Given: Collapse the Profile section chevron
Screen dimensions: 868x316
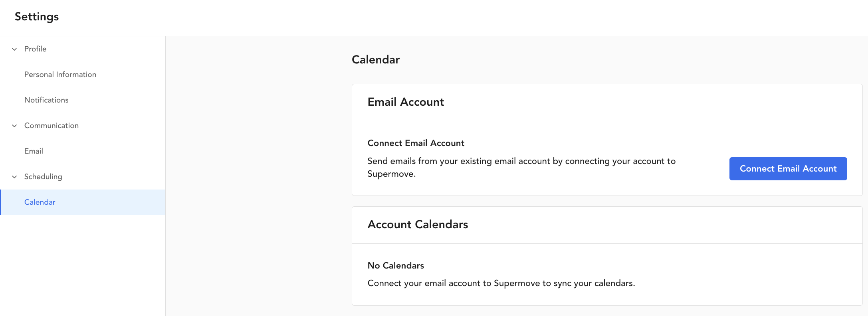Looking at the screenshot, I should [14, 49].
